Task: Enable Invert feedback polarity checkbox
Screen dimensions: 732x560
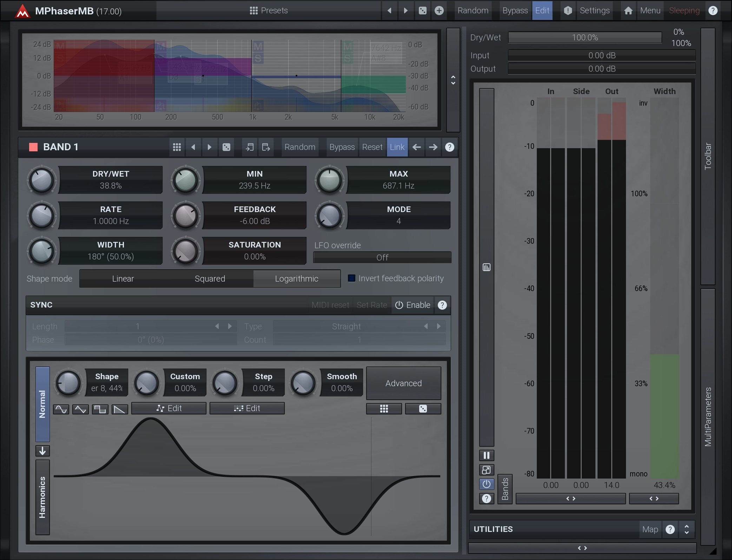Action: [351, 278]
